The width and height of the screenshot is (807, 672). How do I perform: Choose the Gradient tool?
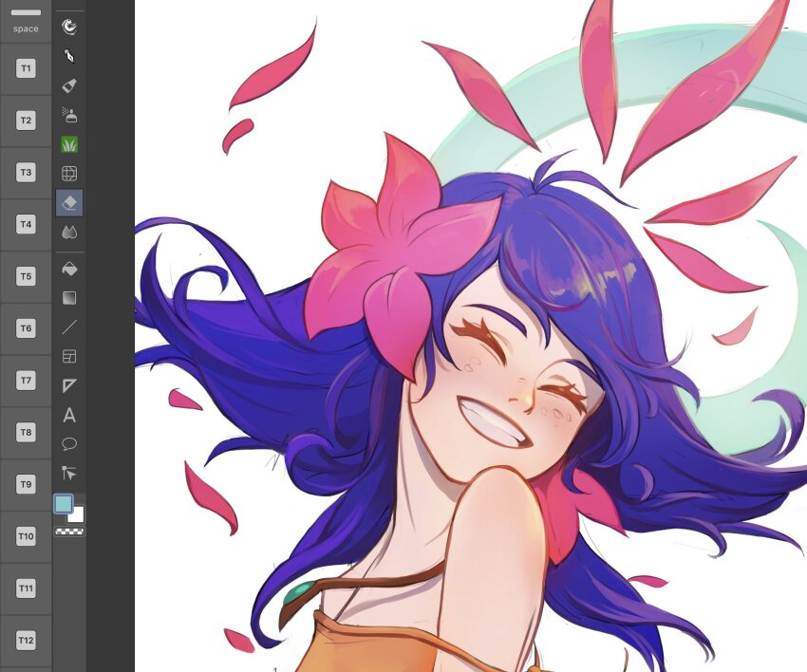[x=69, y=298]
